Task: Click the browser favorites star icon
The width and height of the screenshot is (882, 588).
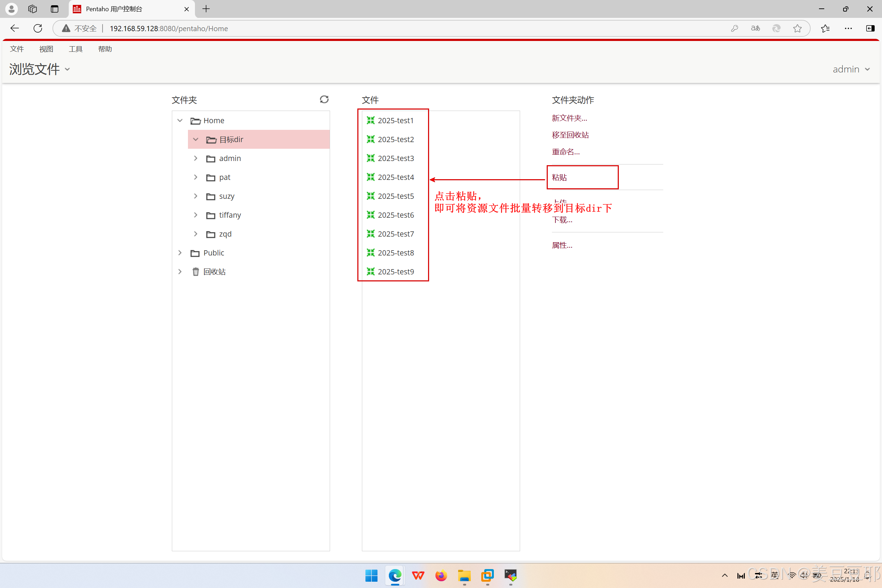Action: tap(797, 28)
